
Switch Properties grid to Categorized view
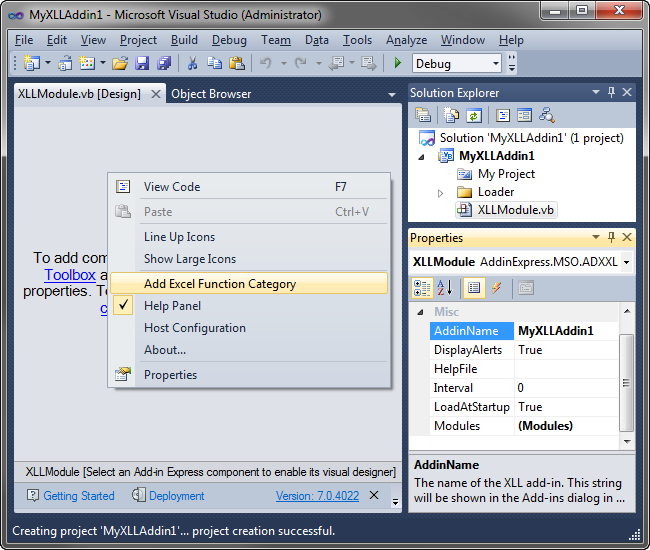[x=422, y=288]
